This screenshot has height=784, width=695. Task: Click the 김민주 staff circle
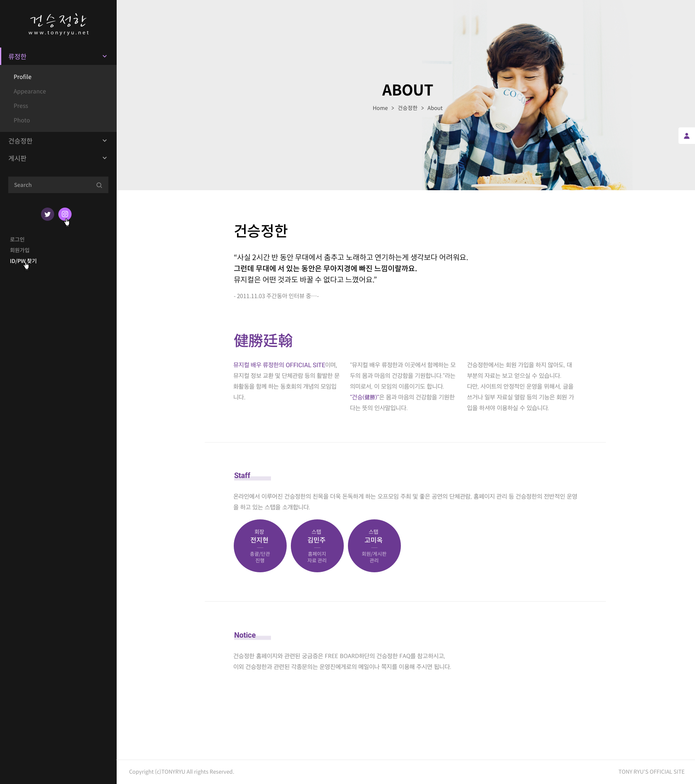point(317,546)
